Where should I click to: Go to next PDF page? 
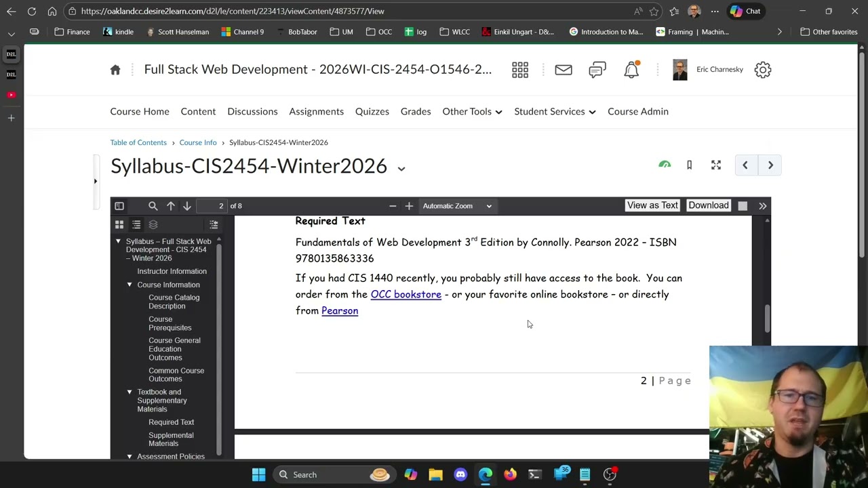[x=186, y=206]
